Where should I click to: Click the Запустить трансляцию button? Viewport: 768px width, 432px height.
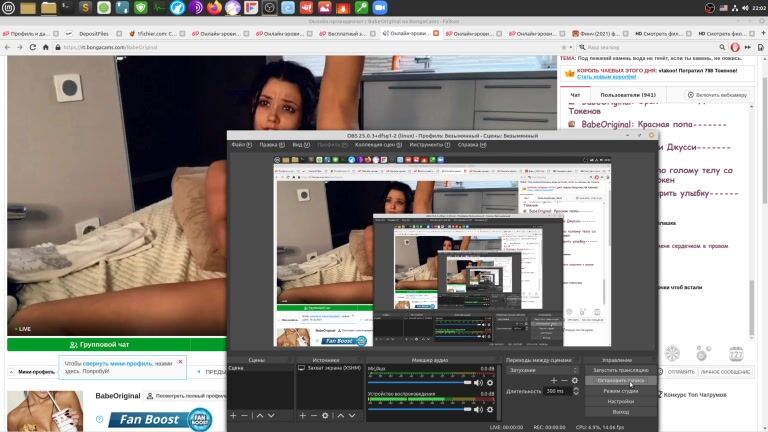pyautogui.click(x=621, y=370)
